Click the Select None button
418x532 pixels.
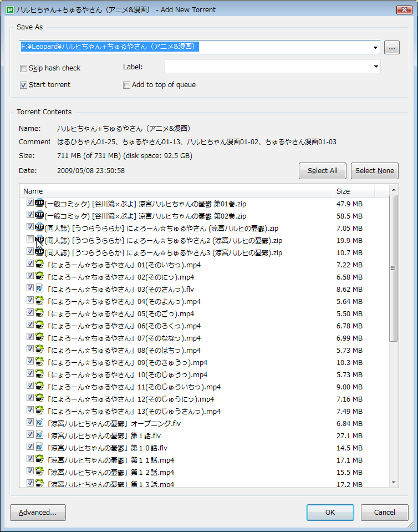click(375, 171)
